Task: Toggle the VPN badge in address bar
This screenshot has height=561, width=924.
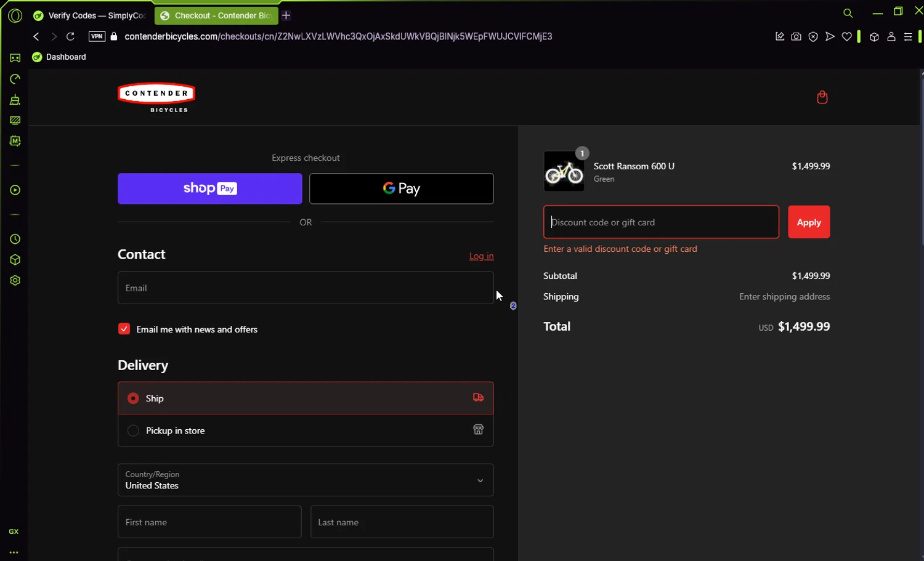Action: click(97, 36)
